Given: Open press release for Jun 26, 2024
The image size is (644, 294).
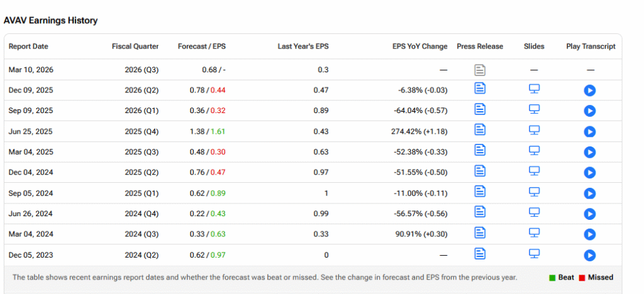Looking at the screenshot, I should tap(480, 212).
